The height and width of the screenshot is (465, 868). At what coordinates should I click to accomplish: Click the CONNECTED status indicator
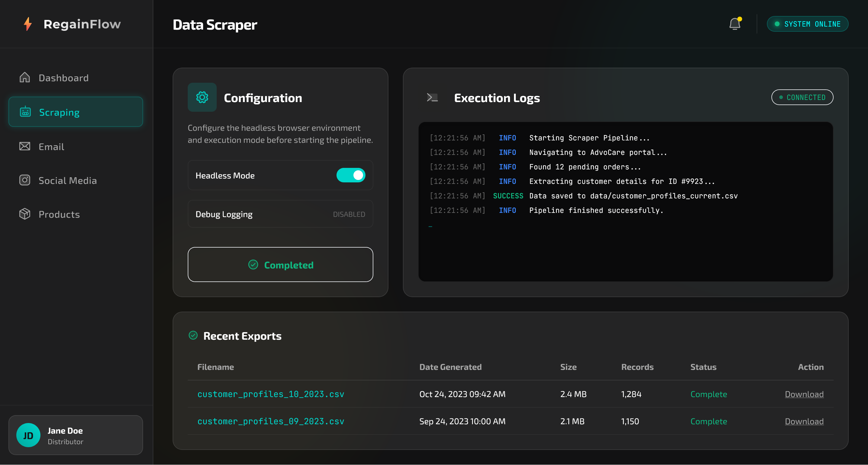point(802,97)
